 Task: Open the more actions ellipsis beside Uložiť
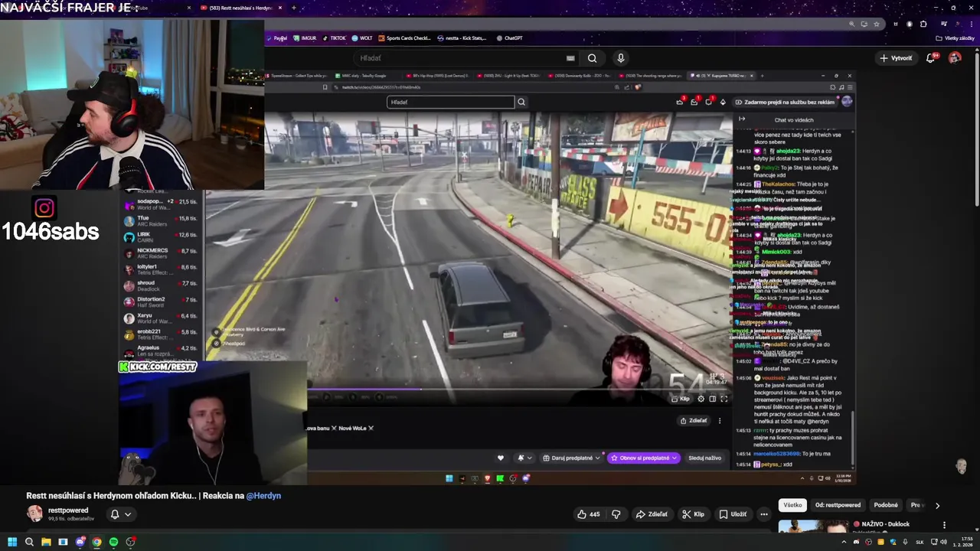[763, 514]
